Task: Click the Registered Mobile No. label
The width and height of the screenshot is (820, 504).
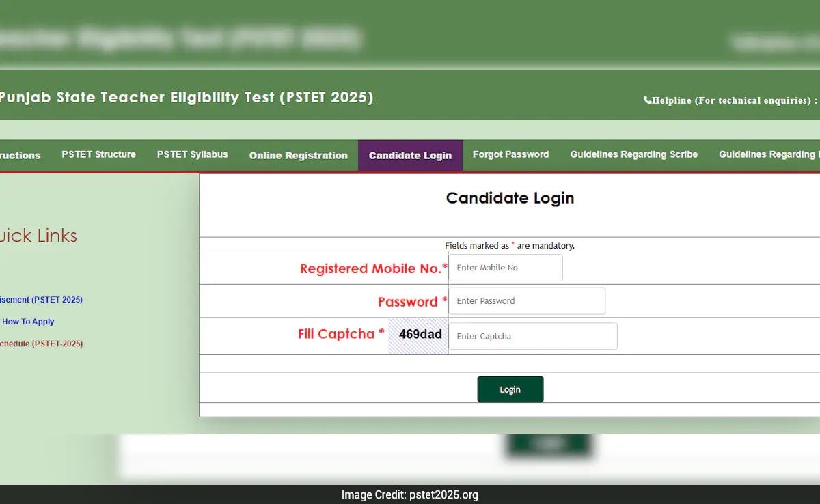Action: [x=373, y=268]
